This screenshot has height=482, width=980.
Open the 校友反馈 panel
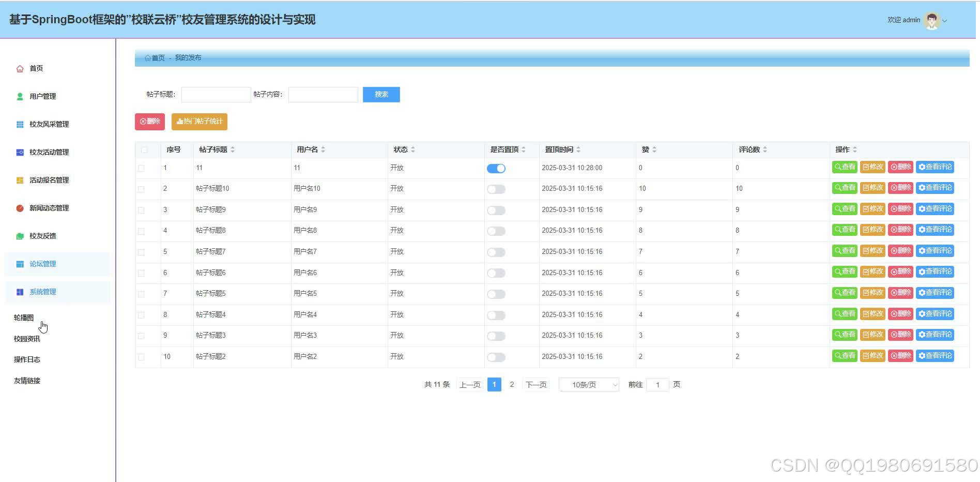[44, 236]
